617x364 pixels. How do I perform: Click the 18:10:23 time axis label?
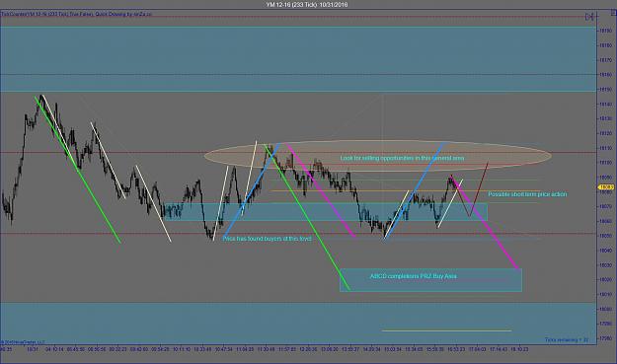point(519,349)
